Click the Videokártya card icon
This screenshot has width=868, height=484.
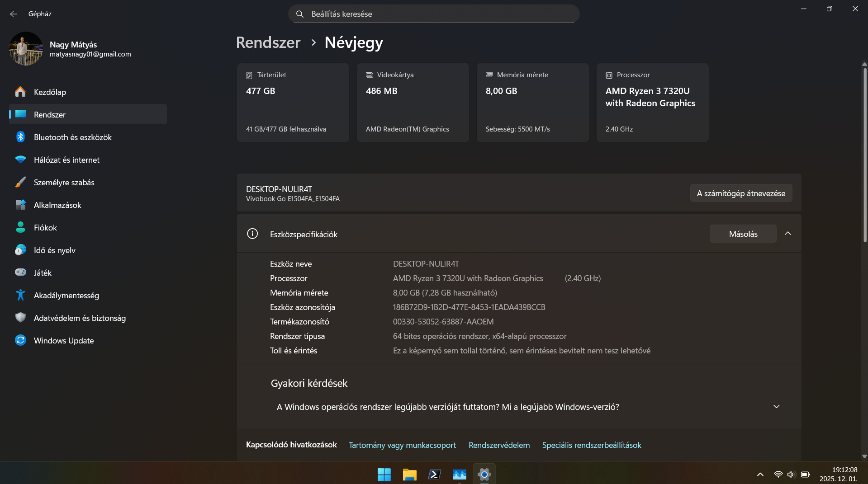[370, 75]
